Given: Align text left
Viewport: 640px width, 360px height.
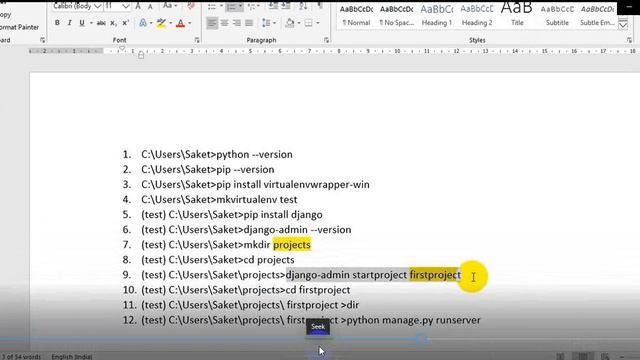Looking at the screenshot, I should (x=212, y=23).
